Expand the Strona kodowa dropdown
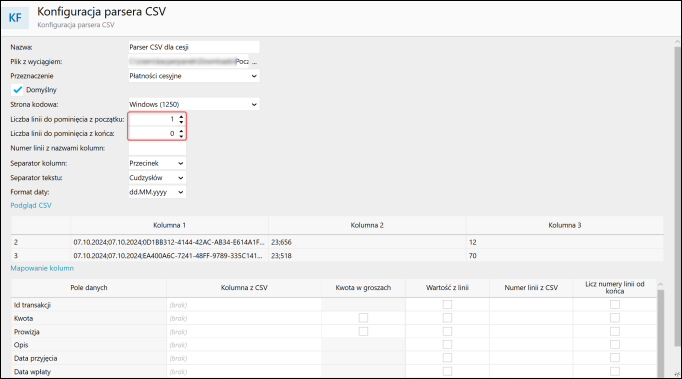This screenshot has height=379, width=682. (x=194, y=104)
